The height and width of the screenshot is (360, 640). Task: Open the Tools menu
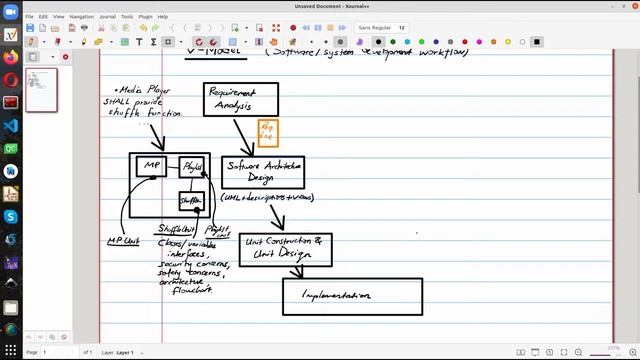click(127, 17)
